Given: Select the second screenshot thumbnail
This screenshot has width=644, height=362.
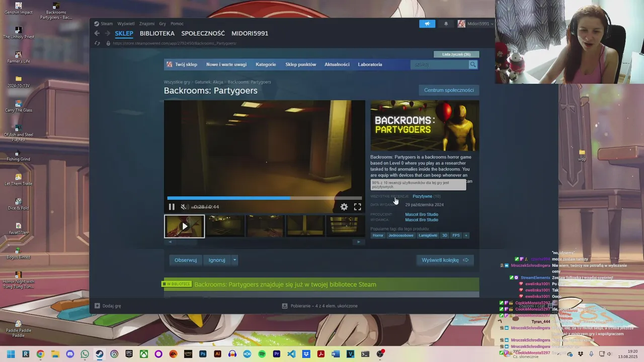Looking at the screenshot, I should click(225, 226).
